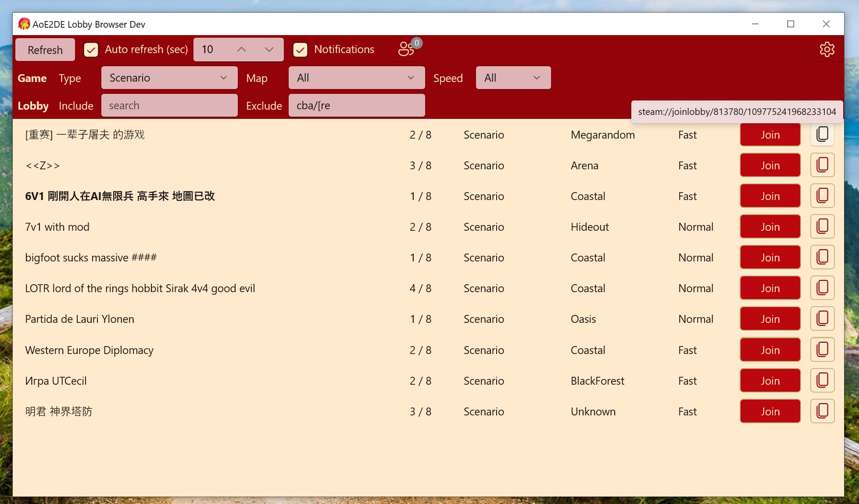Click the Refresh button

(45, 50)
